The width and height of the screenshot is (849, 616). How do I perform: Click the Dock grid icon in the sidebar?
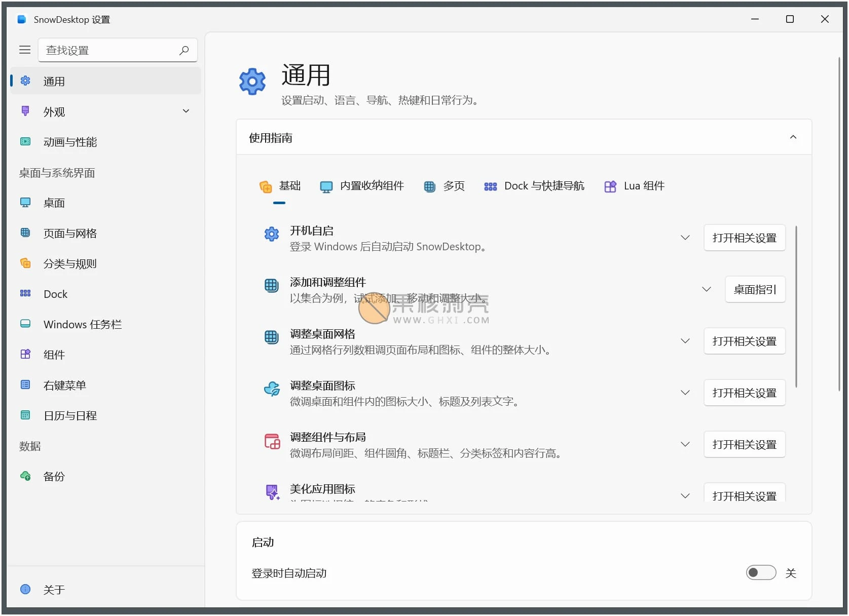tap(25, 293)
